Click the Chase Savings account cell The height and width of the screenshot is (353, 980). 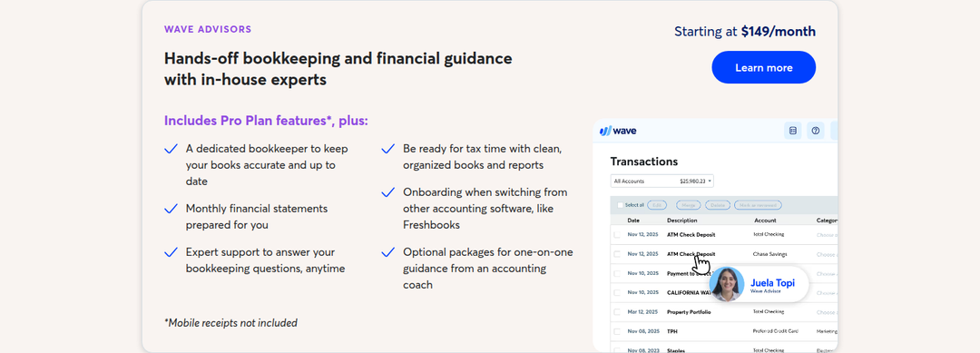[770, 254]
